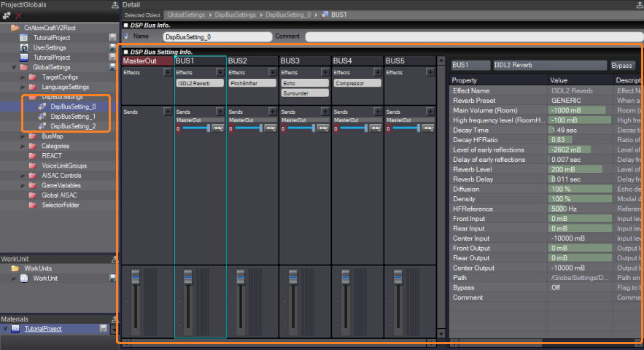Click the BUS1 send level slider
The width and height of the screenshot is (644, 350).
(x=196, y=128)
